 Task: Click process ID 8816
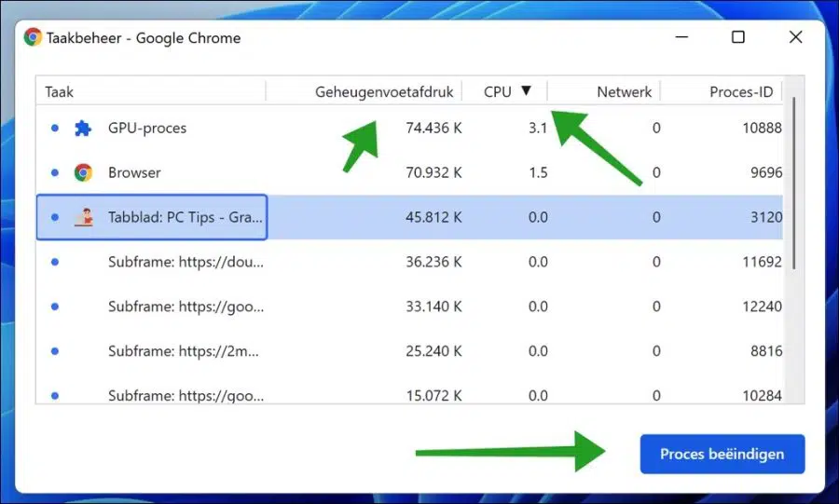(766, 351)
